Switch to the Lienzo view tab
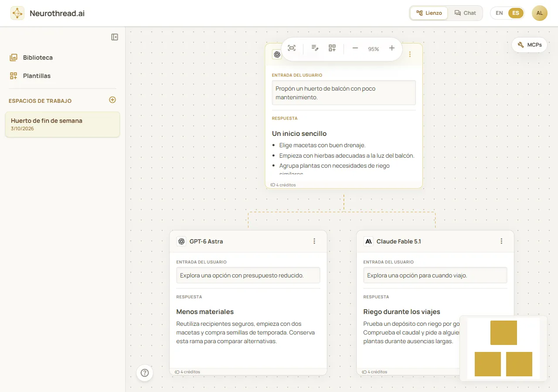The width and height of the screenshot is (558, 392). click(429, 13)
